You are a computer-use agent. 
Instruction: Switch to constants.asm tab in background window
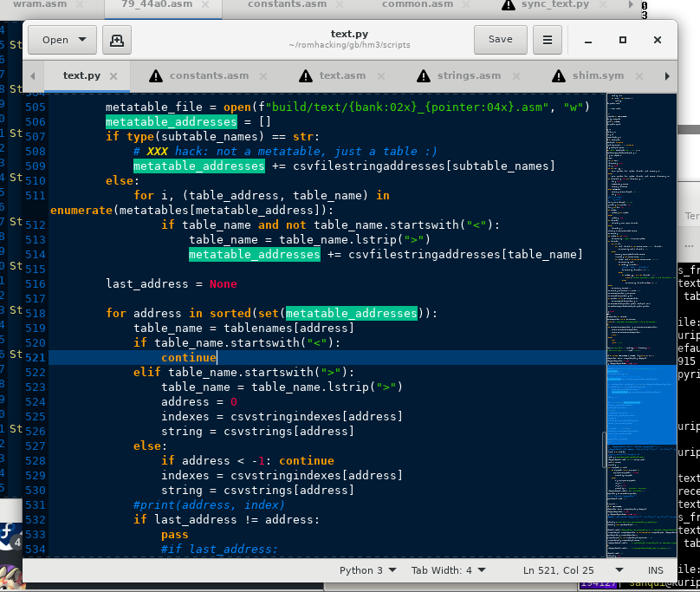tap(287, 4)
